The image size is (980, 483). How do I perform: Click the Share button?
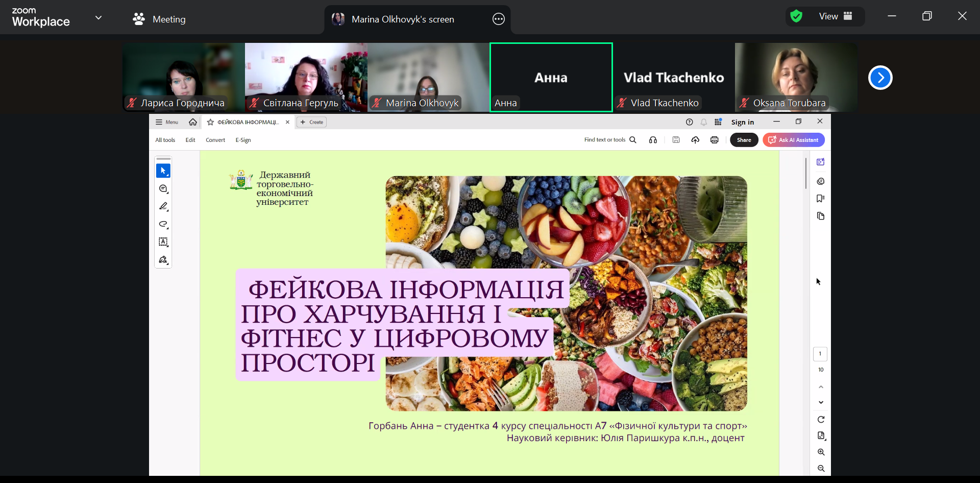744,140
